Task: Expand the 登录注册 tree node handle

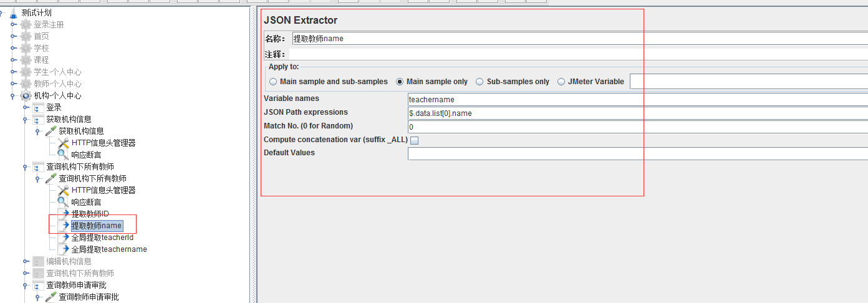Action: [x=14, y=24]
